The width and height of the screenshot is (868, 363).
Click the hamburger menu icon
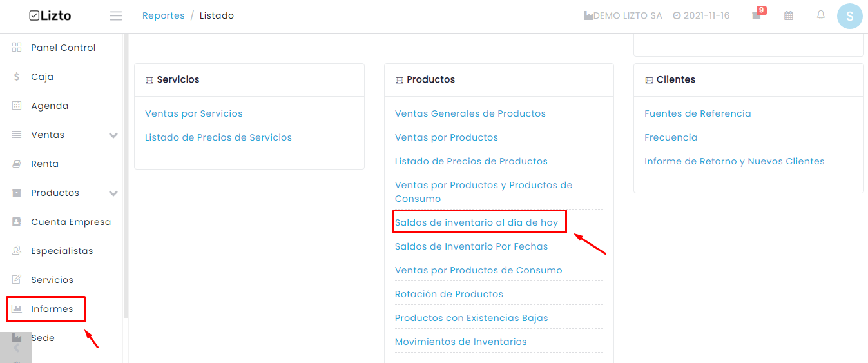click(x=116, y=16)
